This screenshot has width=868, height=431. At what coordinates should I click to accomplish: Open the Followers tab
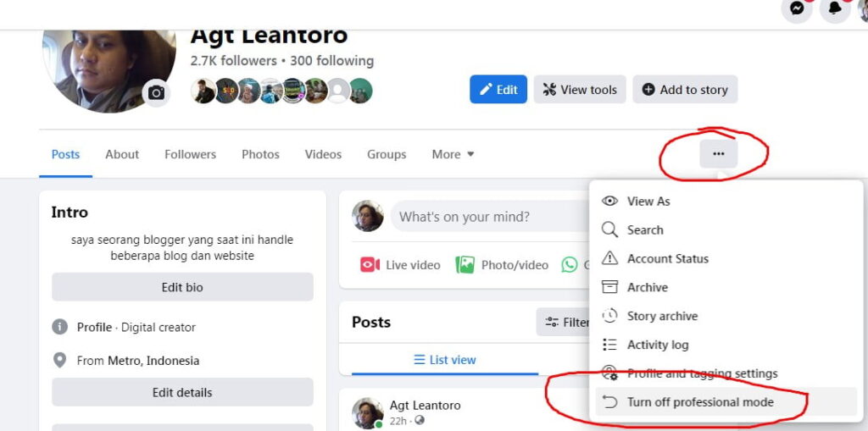click(191, 154)
